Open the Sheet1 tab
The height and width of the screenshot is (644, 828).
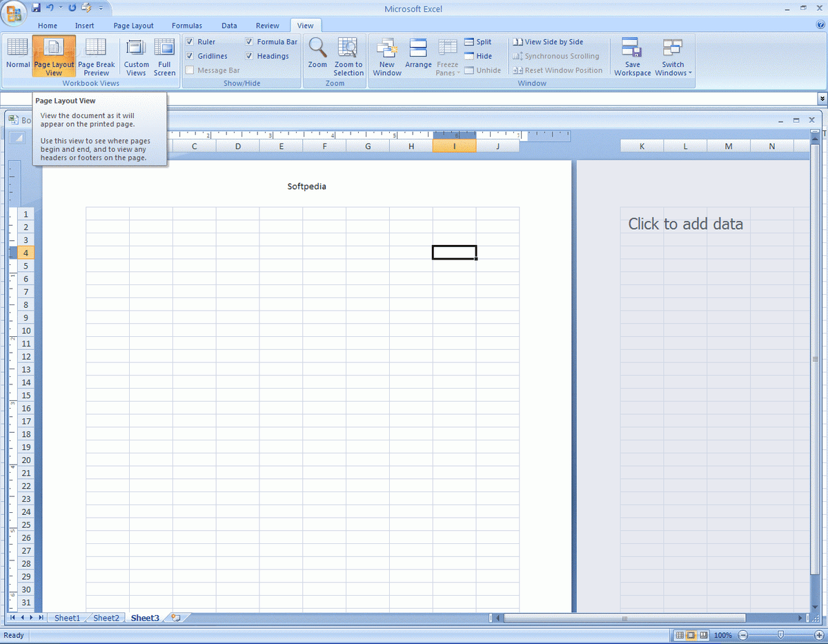coord(66,618)
